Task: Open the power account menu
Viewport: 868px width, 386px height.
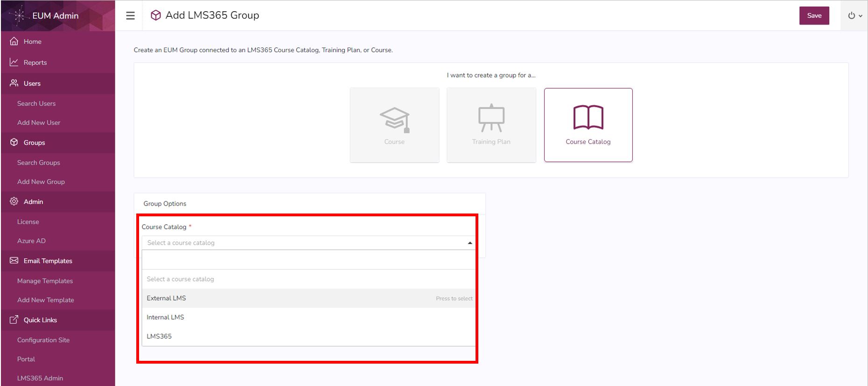Action: click(x=854, y=16)
